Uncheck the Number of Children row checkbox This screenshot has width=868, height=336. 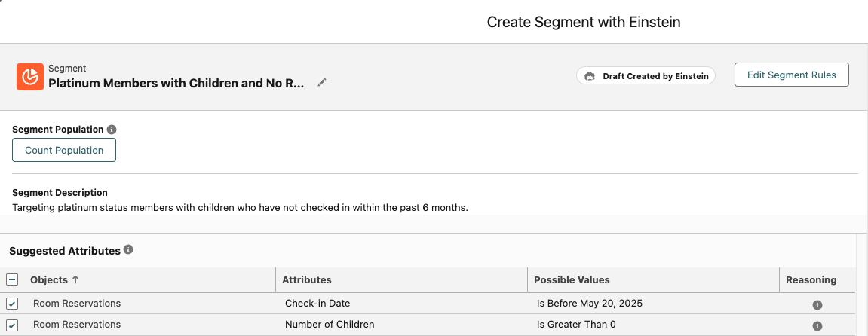tap(13, 325)
